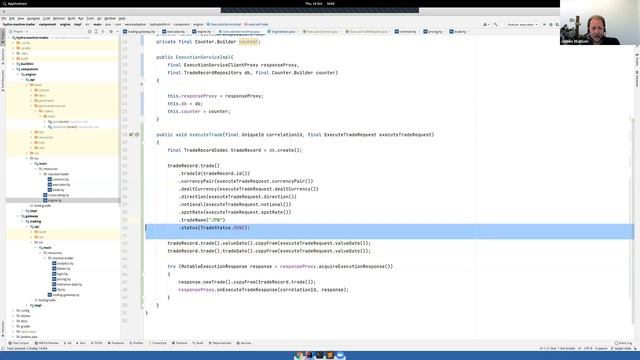Collapse the trading module in the tree
The image size is (640, 360).
tap(22, 222)
